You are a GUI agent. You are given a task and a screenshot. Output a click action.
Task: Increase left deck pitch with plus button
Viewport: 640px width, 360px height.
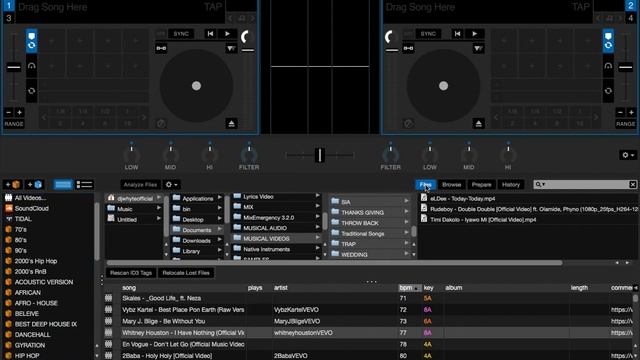[x=19, y=112]
